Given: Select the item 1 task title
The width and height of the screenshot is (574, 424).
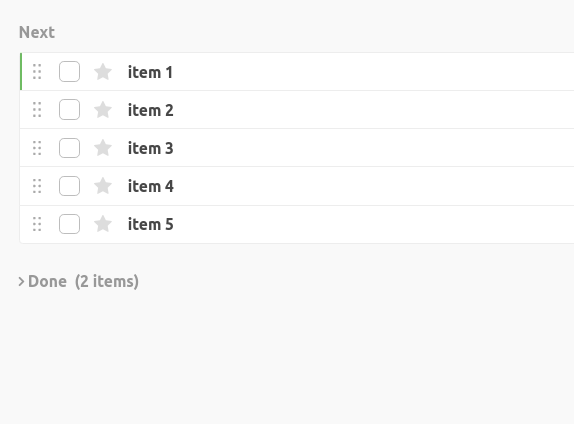Looking at the screenshot, I should [150, 72].
